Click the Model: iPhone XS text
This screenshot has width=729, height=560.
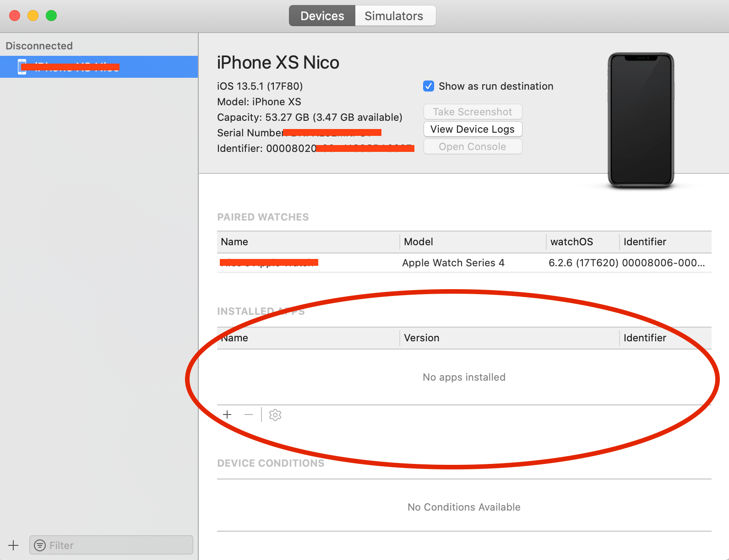(259, 102)
